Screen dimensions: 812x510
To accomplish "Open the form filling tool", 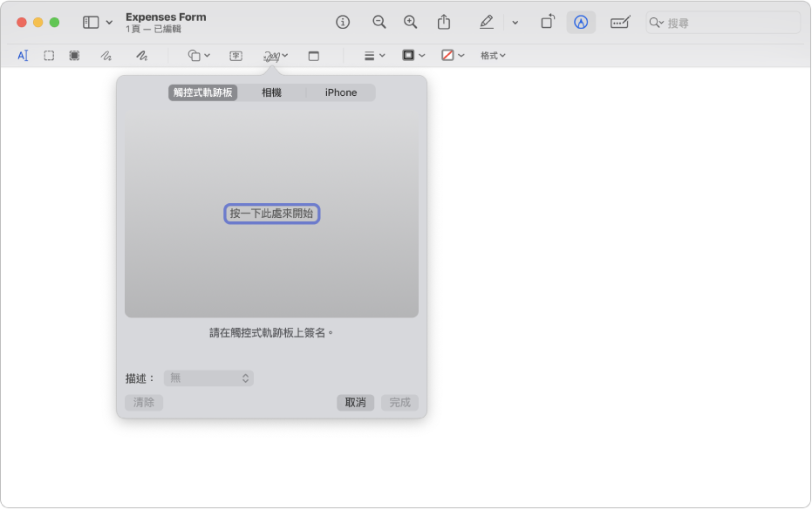I will [x=620, y=23].
